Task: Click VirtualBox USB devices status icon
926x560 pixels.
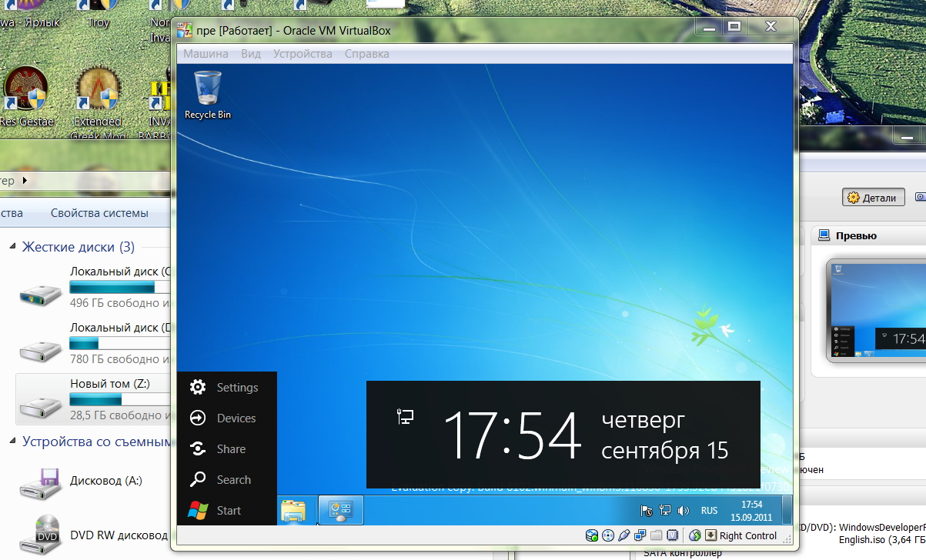Action: click(x=624, y=536)
